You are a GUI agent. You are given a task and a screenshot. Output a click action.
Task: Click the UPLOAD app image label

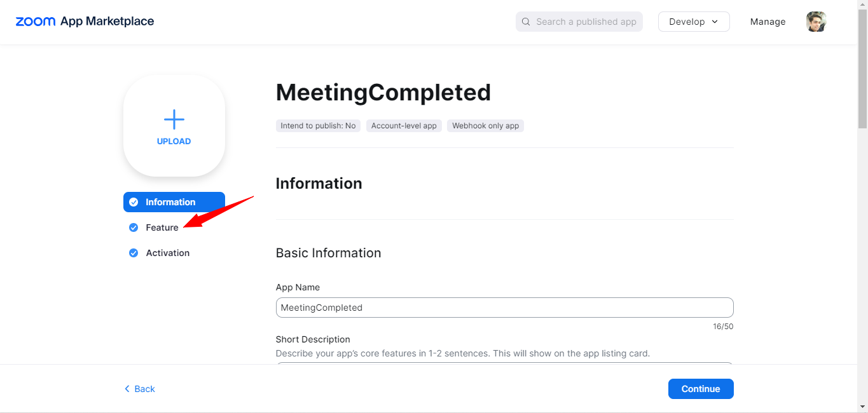tap(174, 142)
